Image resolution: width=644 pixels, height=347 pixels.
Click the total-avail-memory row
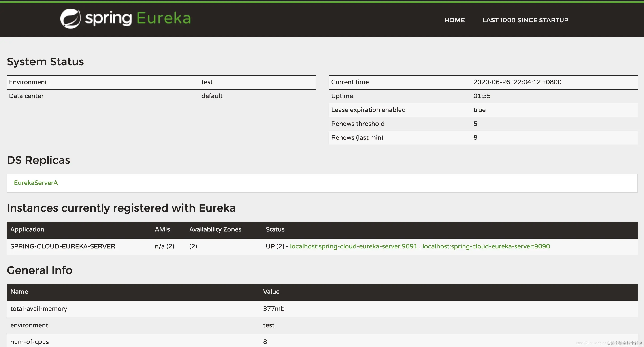39,309
